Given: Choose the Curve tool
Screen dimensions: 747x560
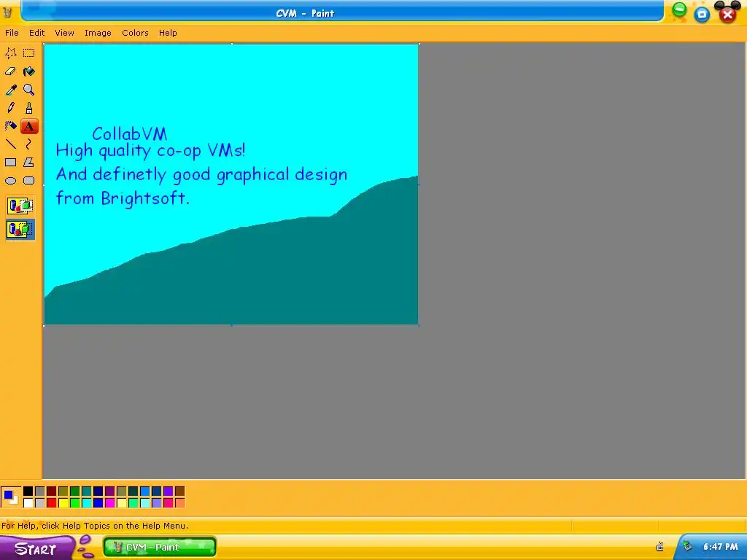Looking at the screenshot, I should [x=29, y=144].
